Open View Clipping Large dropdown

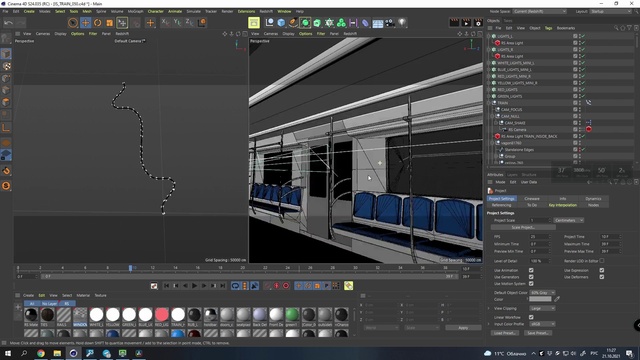[542, 309]
